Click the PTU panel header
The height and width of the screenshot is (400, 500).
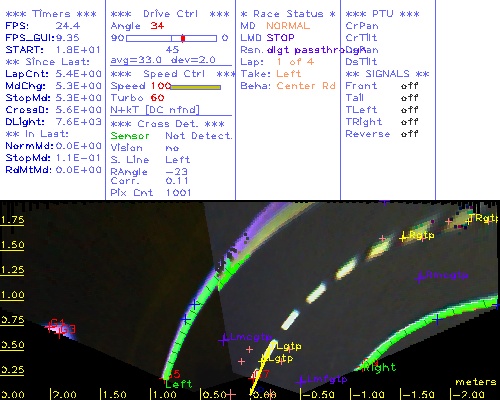[x=382, y=14]
